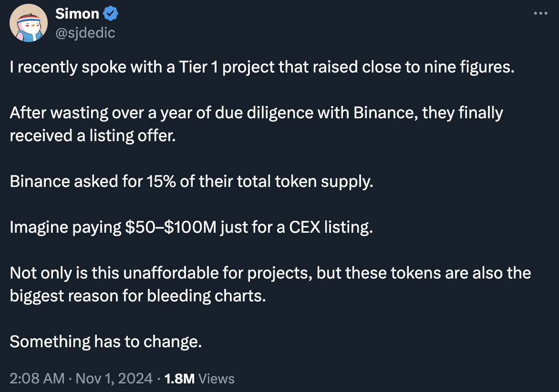Click Simon's penguin profile avatar
The width and height of the screenshot is (559, 392).
tap(29, 23)
